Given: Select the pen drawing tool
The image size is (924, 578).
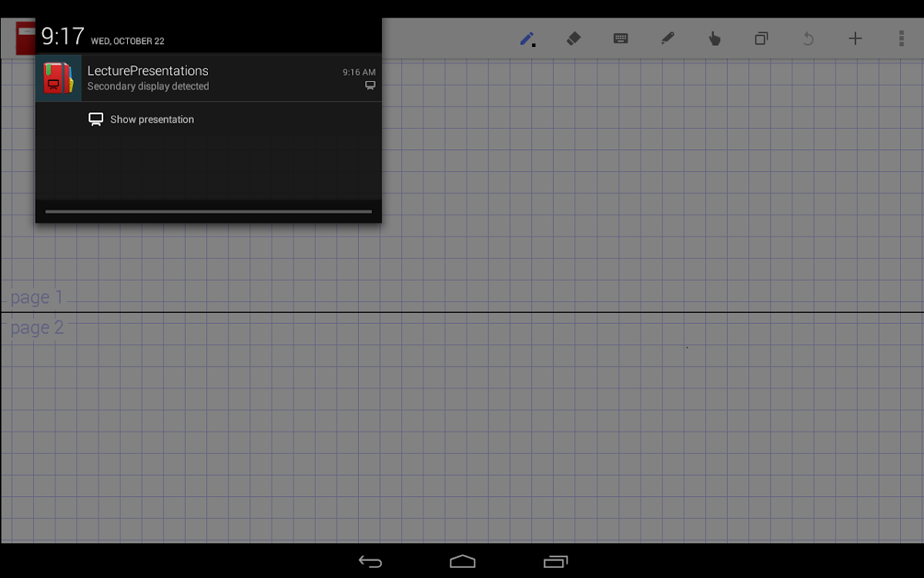Looking at the screenshot, I should [527, 39].
